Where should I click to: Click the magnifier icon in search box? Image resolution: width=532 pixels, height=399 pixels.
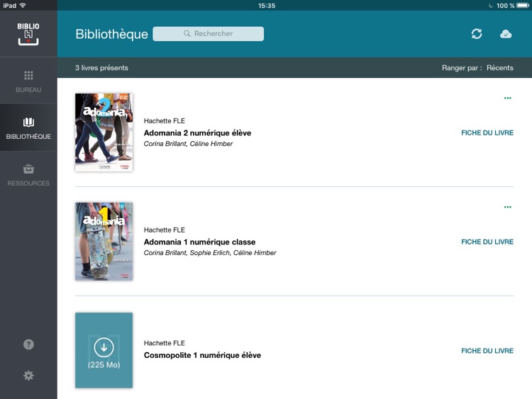[187, 33]
